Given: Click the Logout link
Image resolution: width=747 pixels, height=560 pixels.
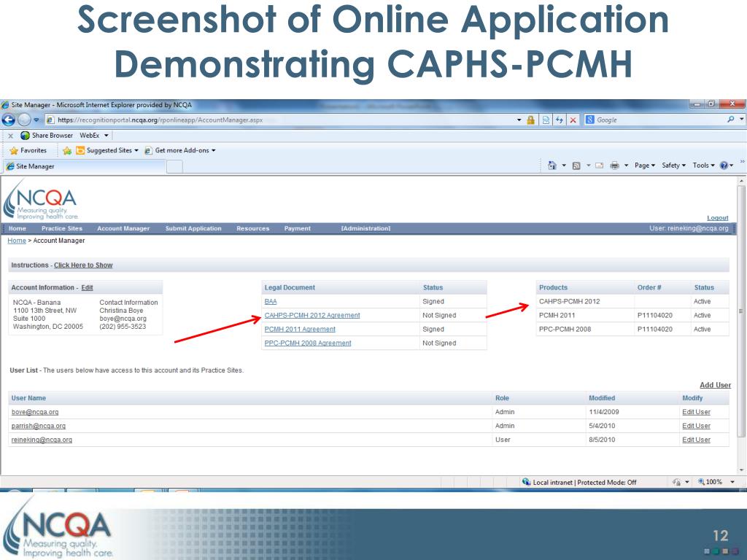Looking at the screenshot, I should pos(718,217).
